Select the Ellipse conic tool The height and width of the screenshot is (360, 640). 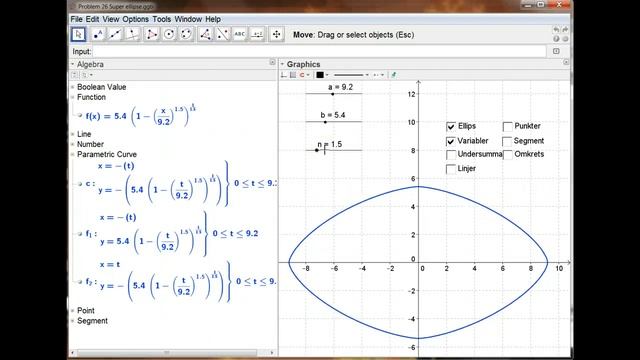(x=186, y=35)
